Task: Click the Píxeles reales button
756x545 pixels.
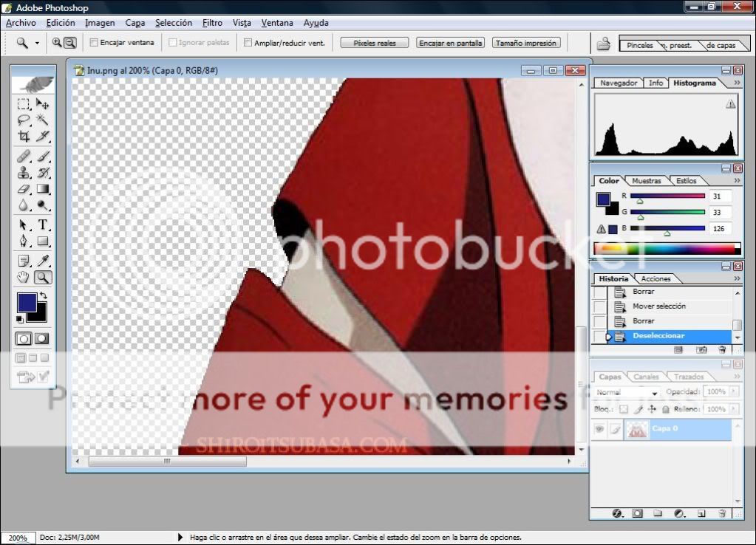Action: point(375,43)
